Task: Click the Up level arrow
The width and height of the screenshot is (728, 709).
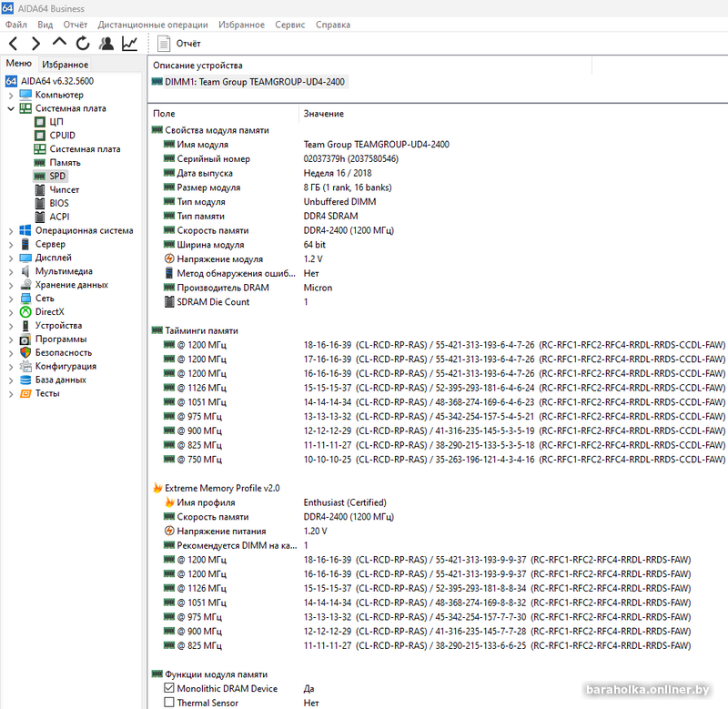Action: pos(59,43)
